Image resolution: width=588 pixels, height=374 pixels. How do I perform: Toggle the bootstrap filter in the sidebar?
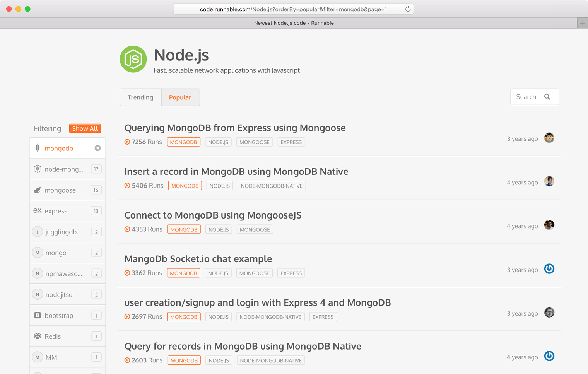pyautogui.click(x=59, y=315)
